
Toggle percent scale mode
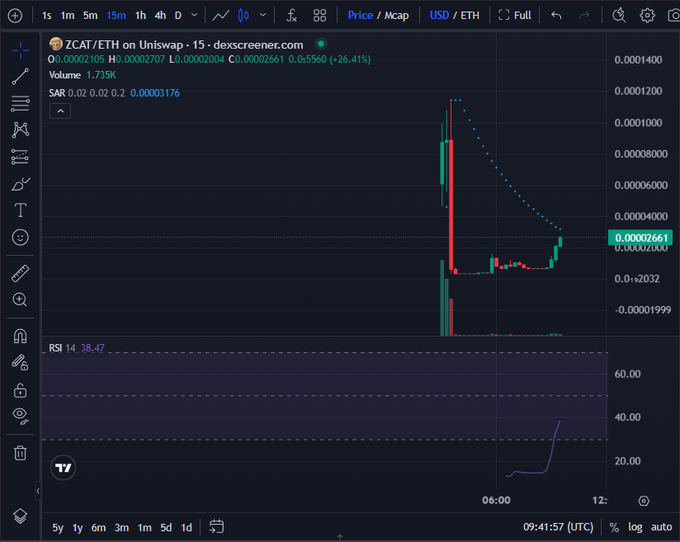[614, 527]
